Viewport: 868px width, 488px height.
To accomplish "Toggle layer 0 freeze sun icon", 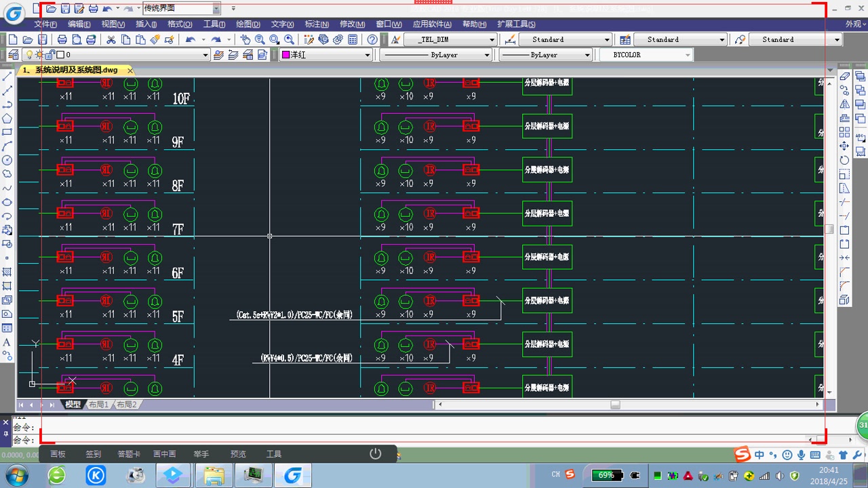I will tap(40, 55).
